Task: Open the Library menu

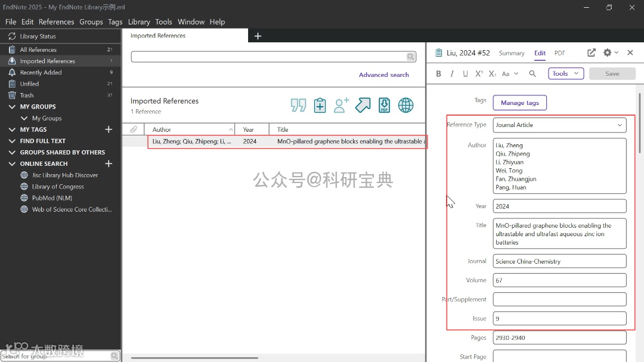Action: pos(139,22)
